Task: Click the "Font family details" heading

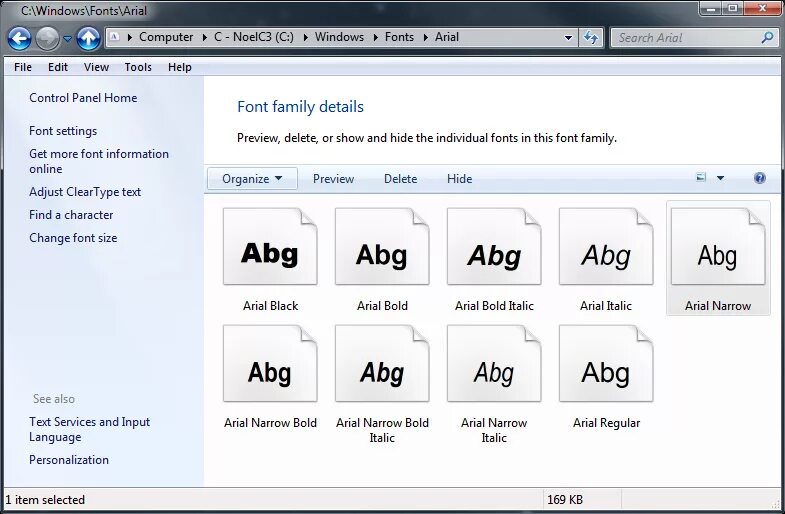Action: point(300,107)
